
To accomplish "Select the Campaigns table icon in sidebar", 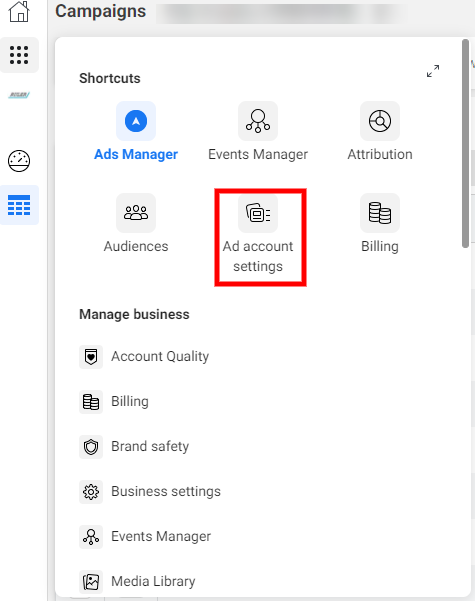I will tap(19, 205).
